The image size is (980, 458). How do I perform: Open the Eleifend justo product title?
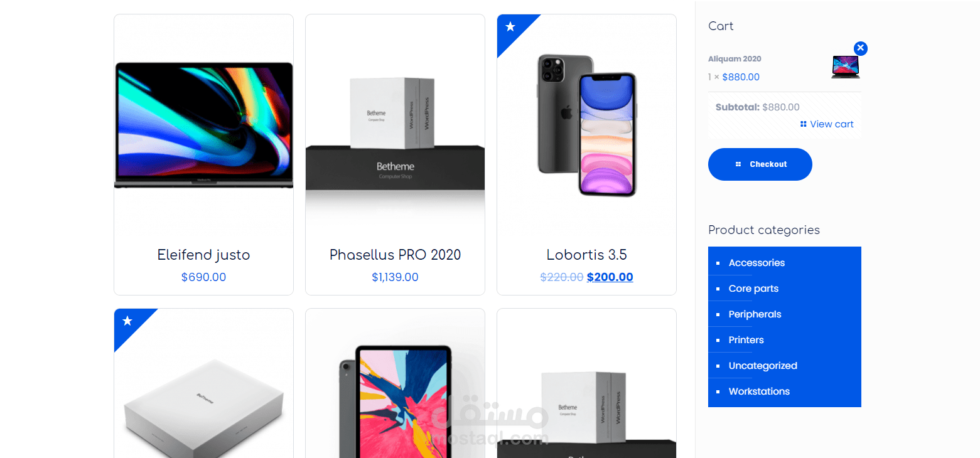pyautogui.click(x=203, y=255)
